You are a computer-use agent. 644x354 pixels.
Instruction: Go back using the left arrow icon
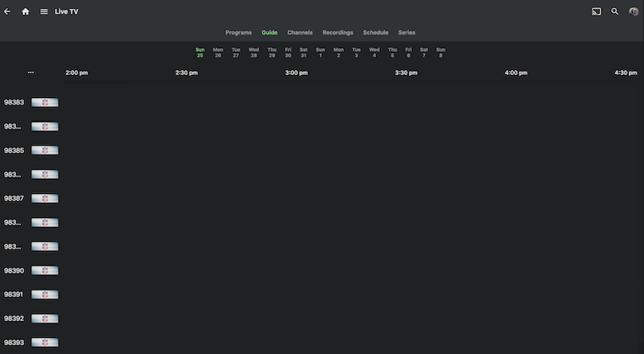pos(7,11)
